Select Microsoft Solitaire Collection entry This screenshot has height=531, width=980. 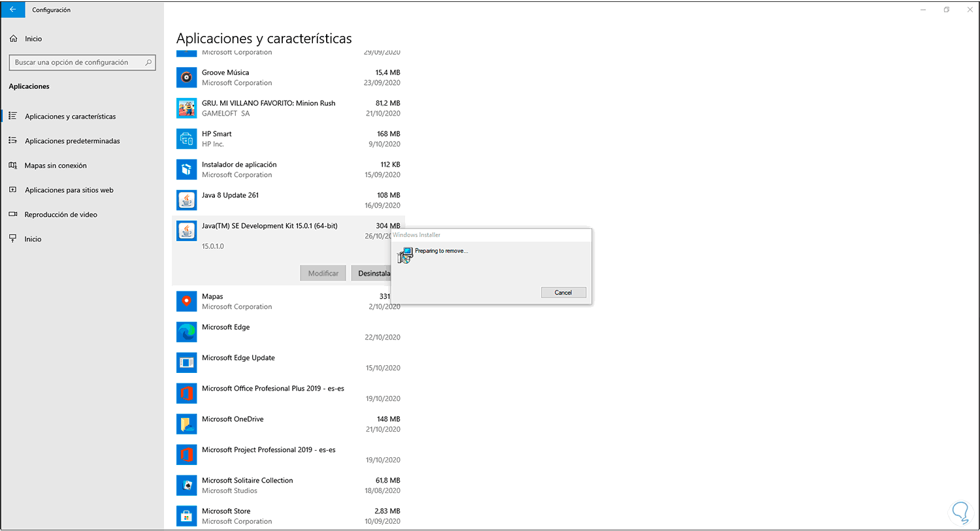(248, 481)
